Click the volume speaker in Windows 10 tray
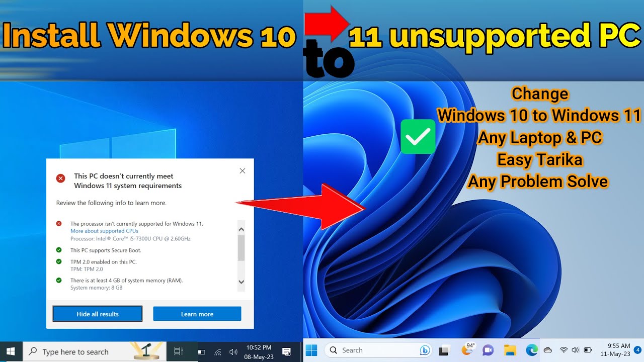 tap(233, 352)
